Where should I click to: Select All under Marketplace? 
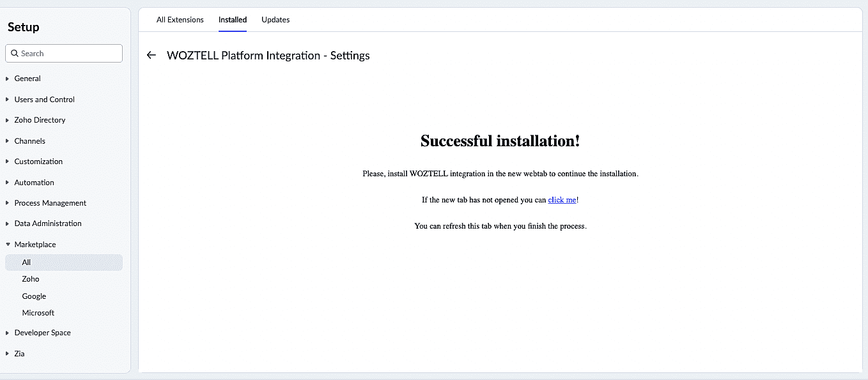click(64, 262)
